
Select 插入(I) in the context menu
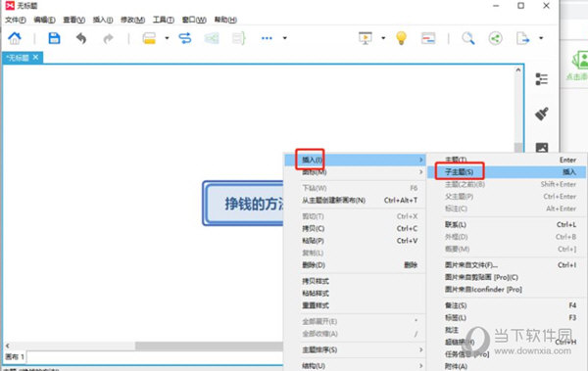coord(355,160)
